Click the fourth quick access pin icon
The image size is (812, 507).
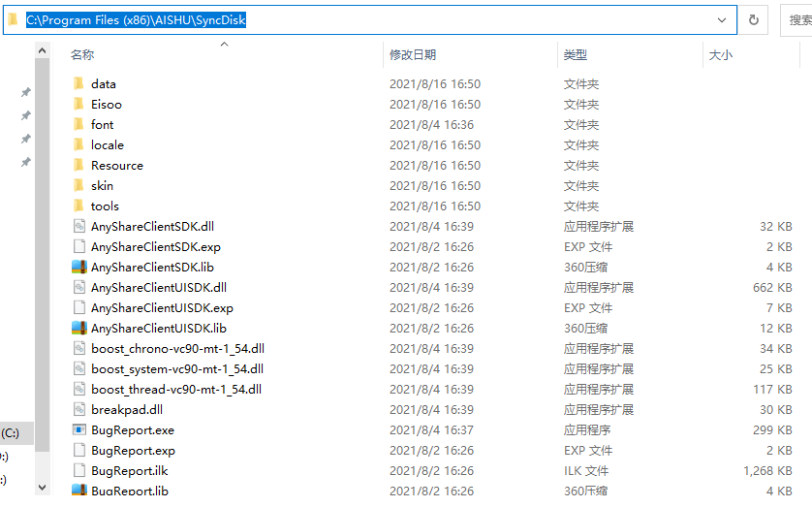25,162
